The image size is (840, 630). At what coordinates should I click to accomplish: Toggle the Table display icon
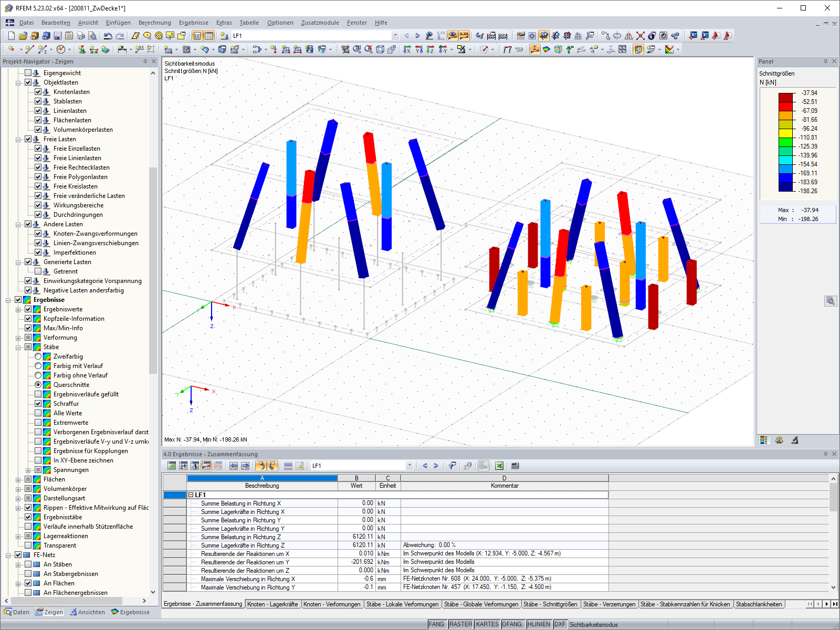209,36
